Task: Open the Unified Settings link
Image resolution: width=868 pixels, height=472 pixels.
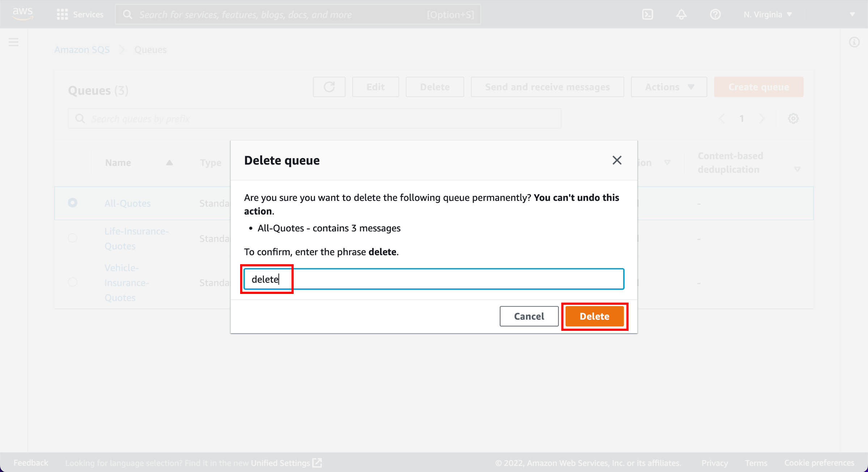Action: pyautogui.click(x=286, y=463)
